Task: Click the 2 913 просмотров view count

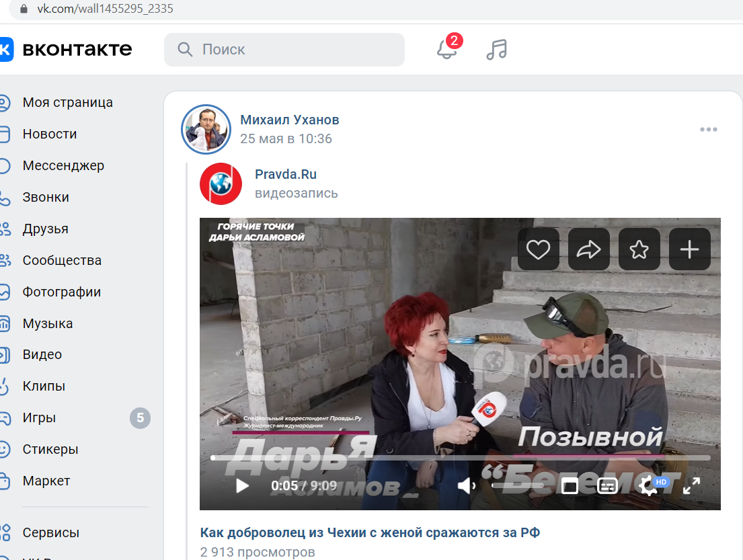Action: point(258,552)
